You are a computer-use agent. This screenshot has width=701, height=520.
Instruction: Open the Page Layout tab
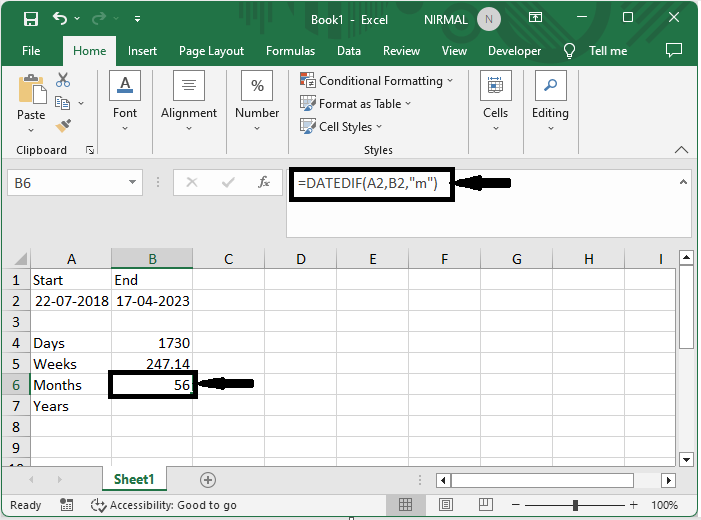point(211,51)
